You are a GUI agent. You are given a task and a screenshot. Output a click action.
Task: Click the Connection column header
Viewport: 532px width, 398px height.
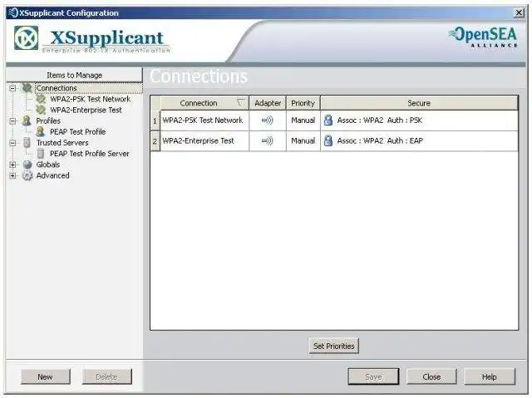point(204,103)
